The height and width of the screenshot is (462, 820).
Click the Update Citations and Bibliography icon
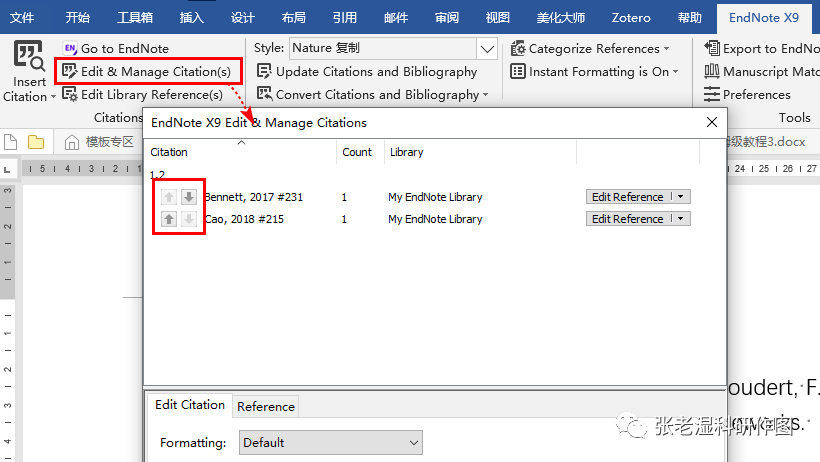[264, 71]
